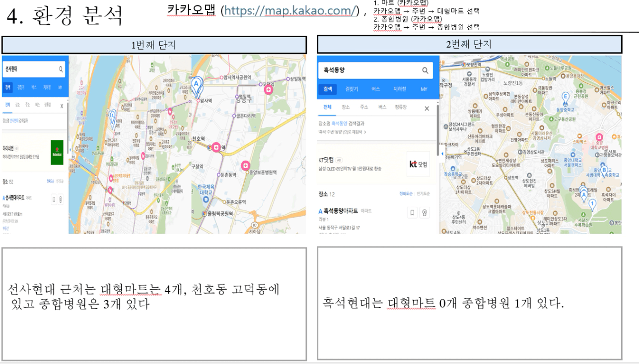The width and height of the screenshot is (639, 364).
Task: Click A pin at 흑석동양 아파트 map location
Action: 584,195
